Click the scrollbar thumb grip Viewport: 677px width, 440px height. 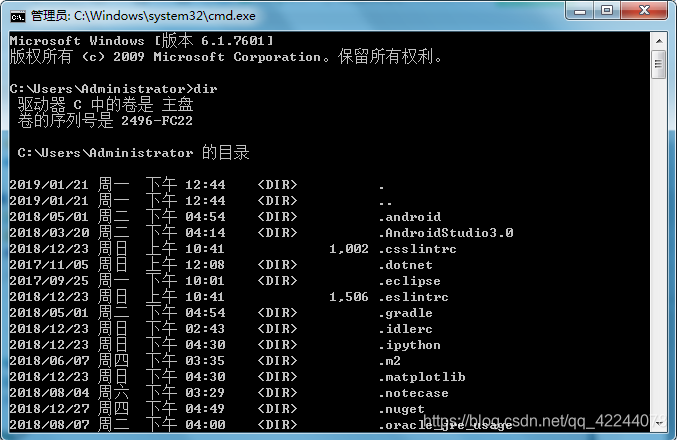click(x=658, y=64)
